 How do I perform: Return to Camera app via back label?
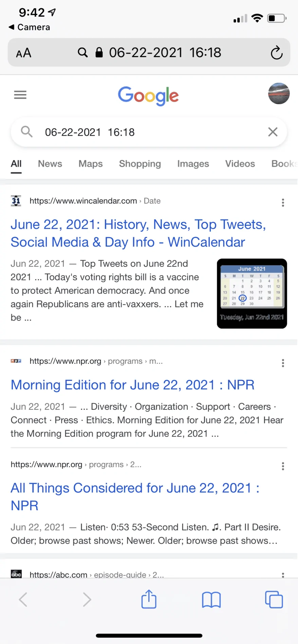pos(29,27)
